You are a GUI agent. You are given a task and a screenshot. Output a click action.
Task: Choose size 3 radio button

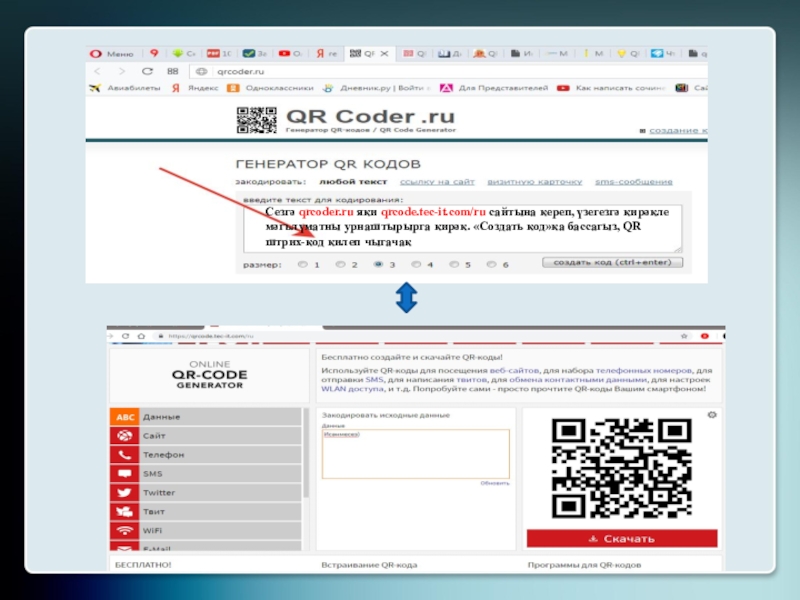click(x=378, y=264)
